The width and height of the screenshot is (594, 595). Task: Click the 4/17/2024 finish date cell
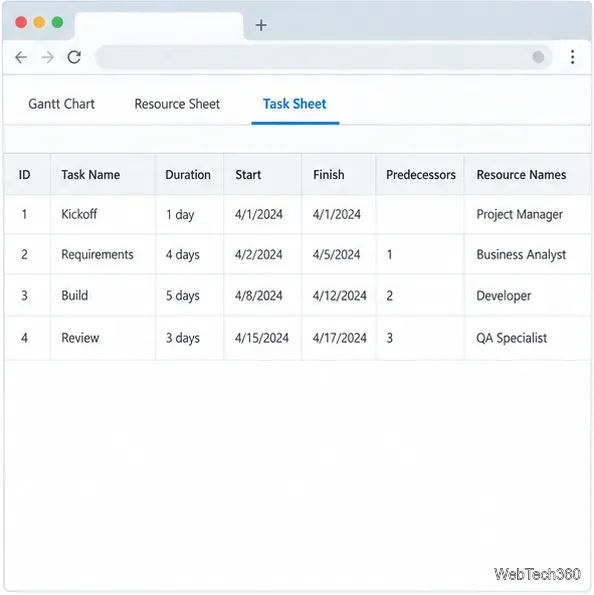[x=339, y=338]
